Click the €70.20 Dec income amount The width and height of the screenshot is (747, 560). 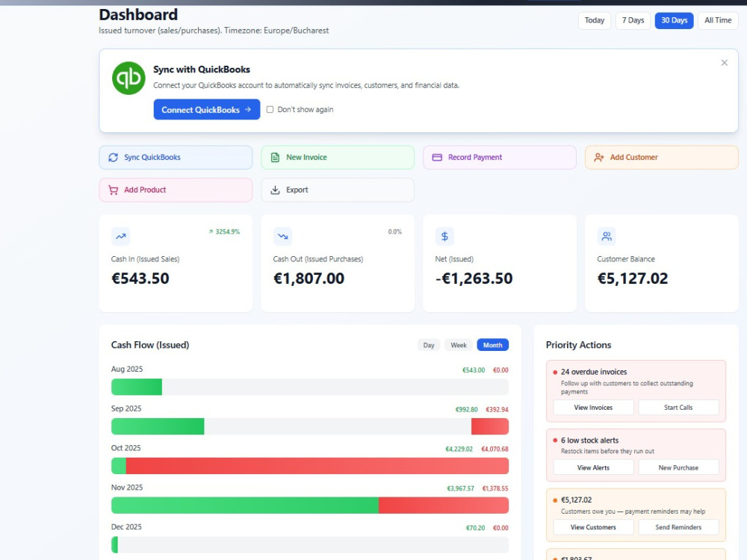click(x=475, y=528)
